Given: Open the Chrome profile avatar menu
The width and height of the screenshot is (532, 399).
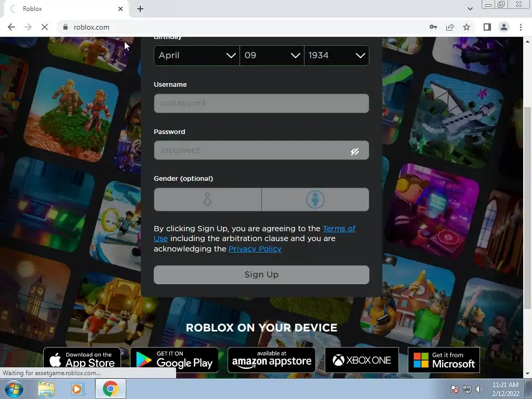Looking at the screenshot, I should click(x=504, y=27).
